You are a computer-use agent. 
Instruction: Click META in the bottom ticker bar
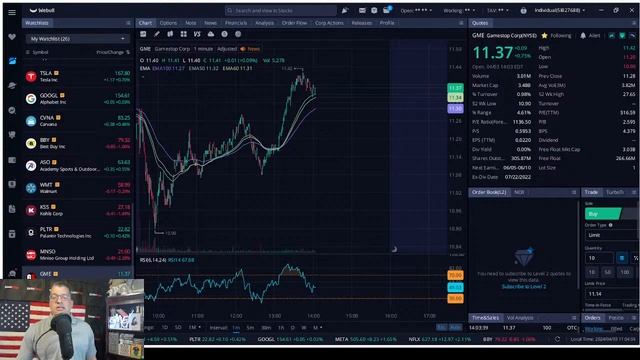pos(366,339)
